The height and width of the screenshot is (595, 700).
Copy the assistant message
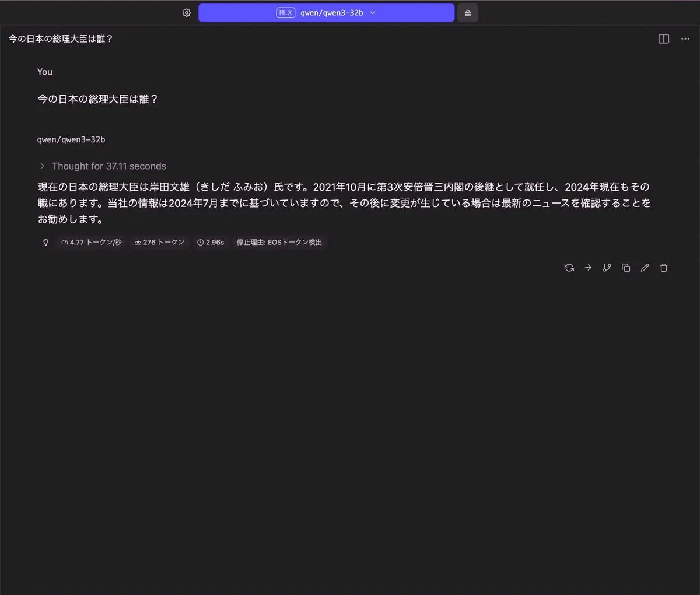point(626,268)
